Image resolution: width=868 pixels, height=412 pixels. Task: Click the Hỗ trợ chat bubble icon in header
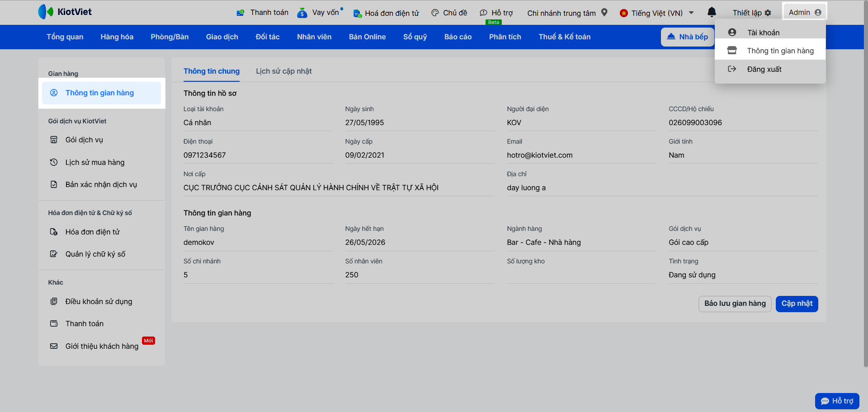[483, 13]
